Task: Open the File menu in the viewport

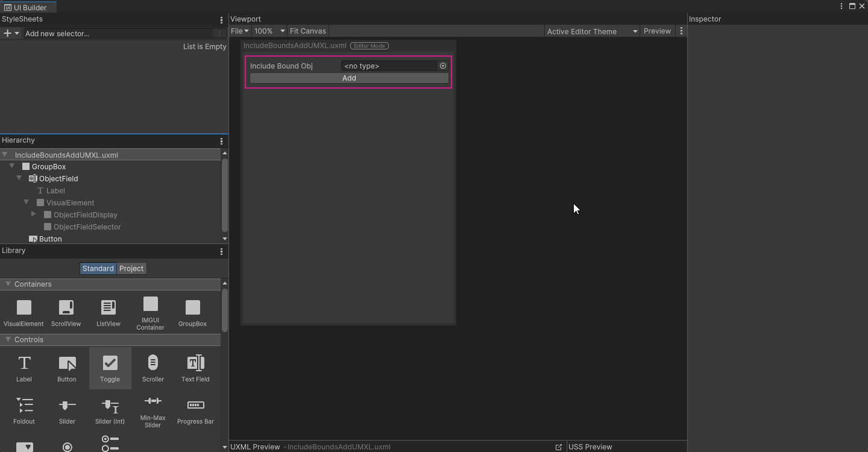Action: (239, 31)
